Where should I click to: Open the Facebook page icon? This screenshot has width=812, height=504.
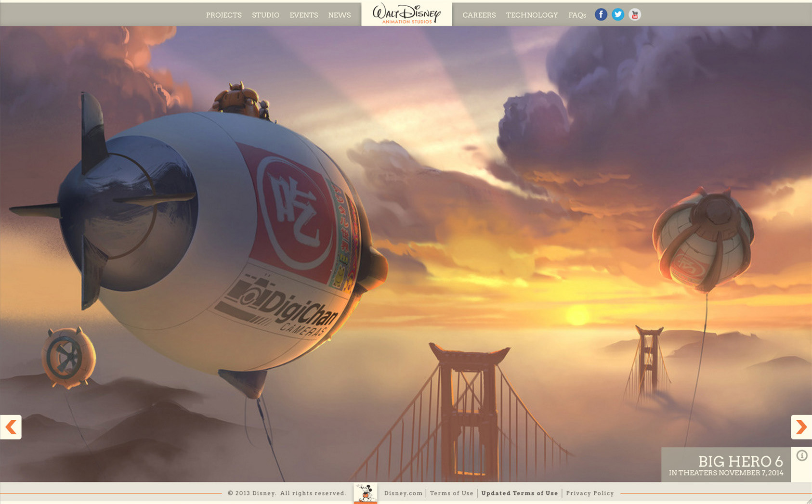point(601,14)
